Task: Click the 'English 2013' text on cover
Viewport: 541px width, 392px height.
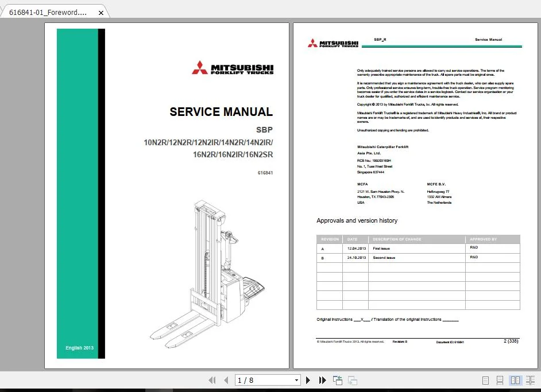Action: 79,348
